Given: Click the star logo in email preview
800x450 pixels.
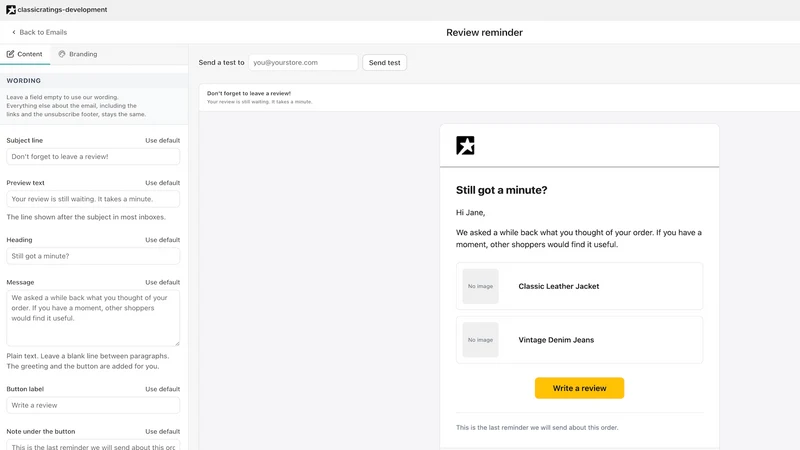Looking at the screenshot, I should click(465, 145).
